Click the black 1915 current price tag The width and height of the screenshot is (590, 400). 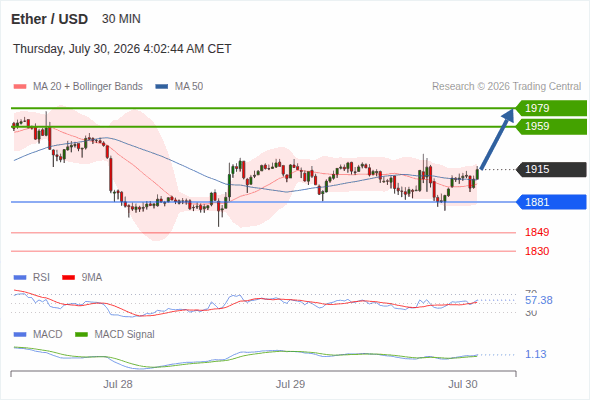[551, 169]
